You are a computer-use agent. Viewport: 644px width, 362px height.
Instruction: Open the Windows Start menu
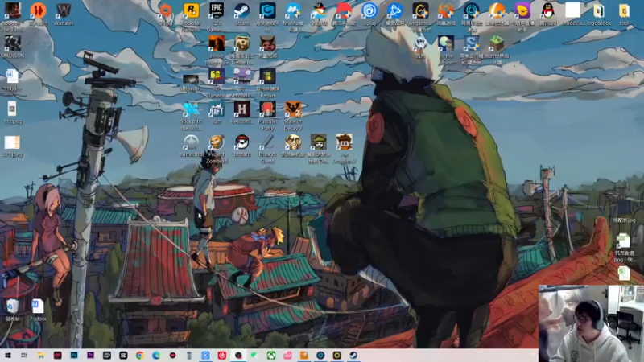coord(8,355)
